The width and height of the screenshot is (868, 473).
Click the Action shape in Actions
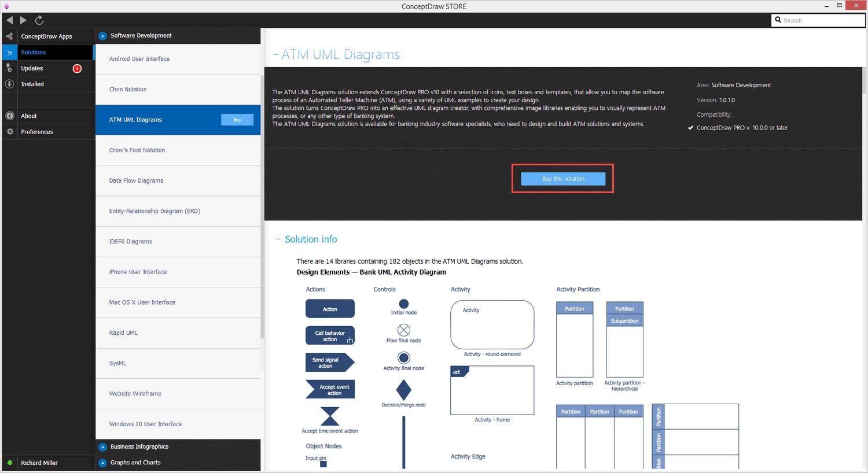330,309
